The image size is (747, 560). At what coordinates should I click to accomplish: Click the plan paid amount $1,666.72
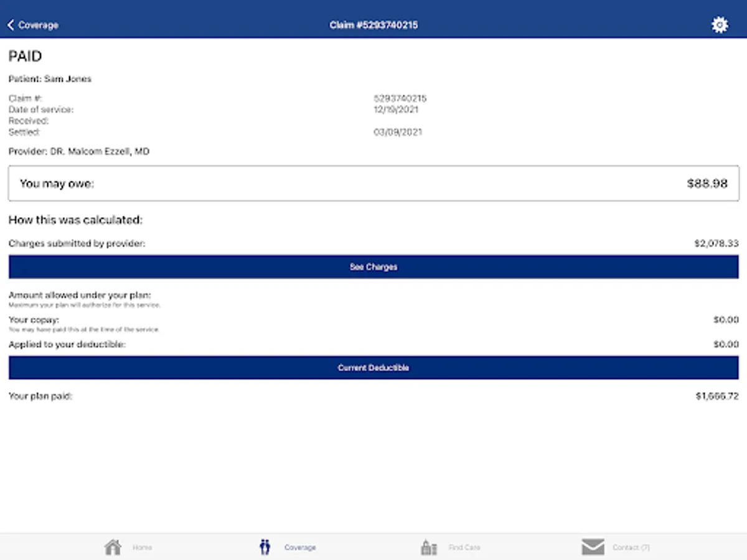tap(717, 396)
